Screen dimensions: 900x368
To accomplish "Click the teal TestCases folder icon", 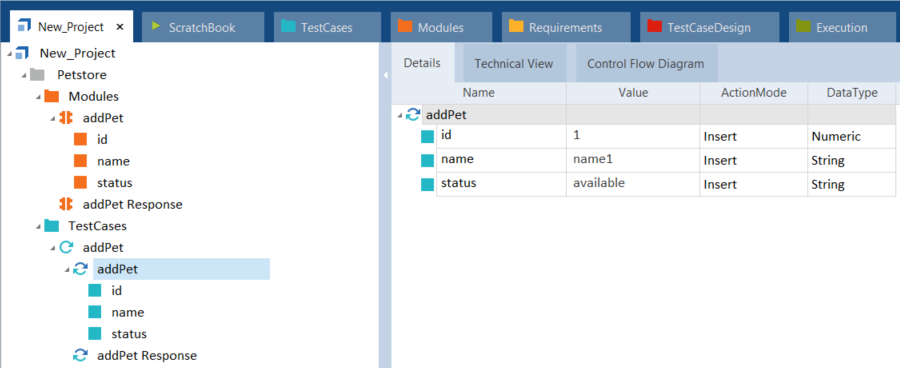I will [x=52, y=226].
